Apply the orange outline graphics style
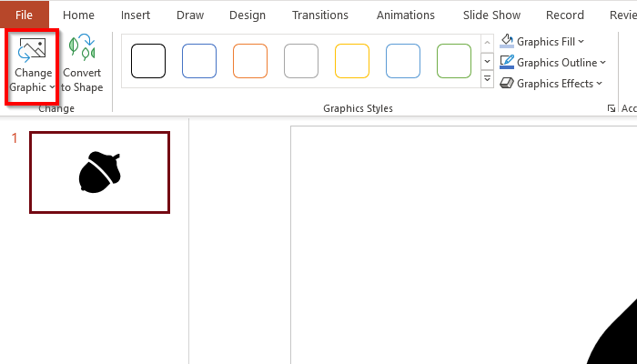Viewport: 637px width, 364px height. pyautogui.click(x=250, y=61)
